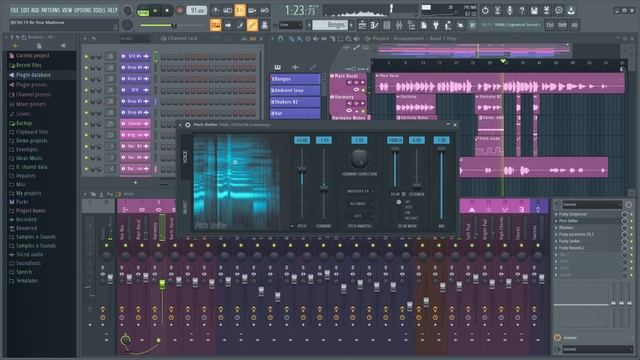Open second Pitch Analysis dropdown in Pitch Shifter
The image size is (640, 360).
(x=359, y=204)
